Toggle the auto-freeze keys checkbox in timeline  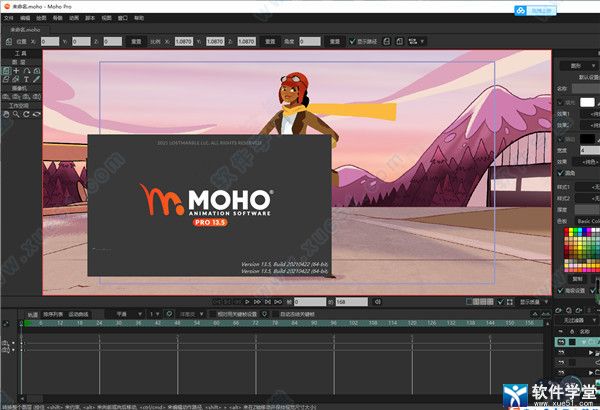point(275,314)
